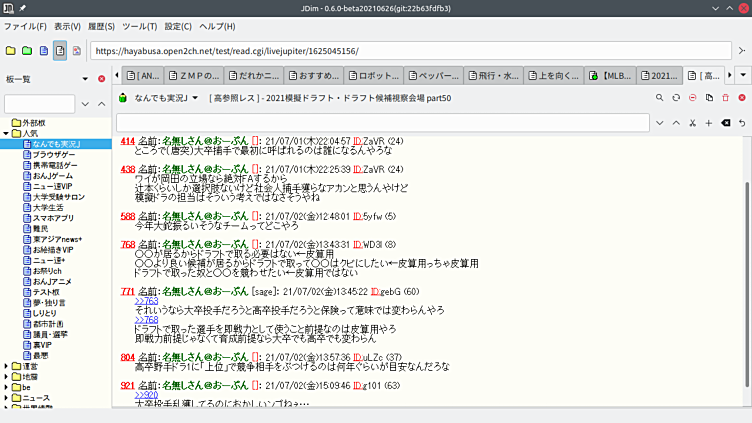Expand the 運営 folder in board list
Viewport: 752px width, 423px height.
click(x=7, y=366)
